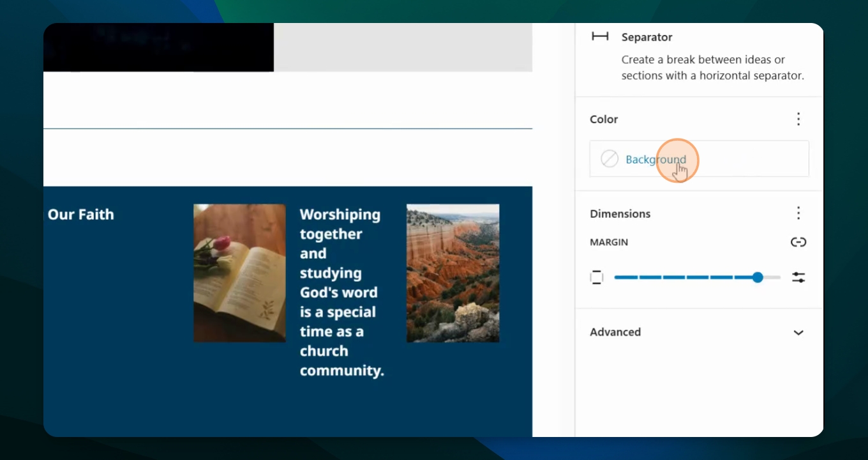Click the empty color indicator circle
Image resolution: width=868 pixels, height=460 pixels.
[x=610, y=159]
